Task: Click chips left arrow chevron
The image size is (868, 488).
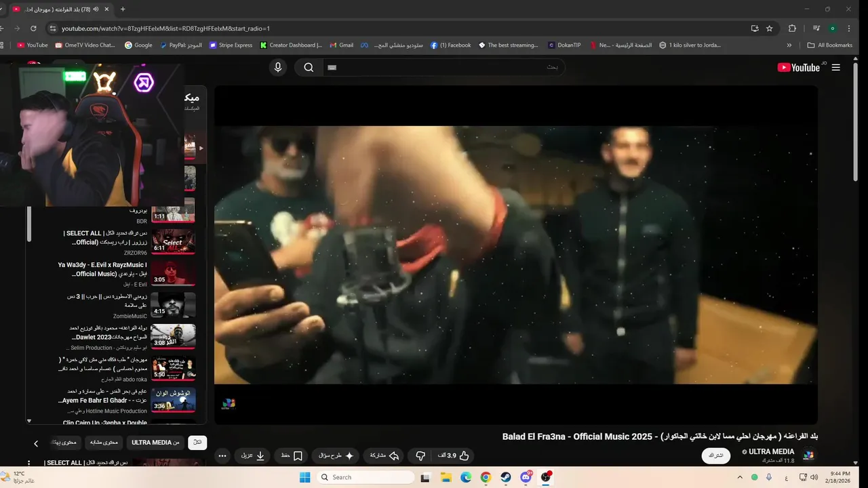Action: 36,443
